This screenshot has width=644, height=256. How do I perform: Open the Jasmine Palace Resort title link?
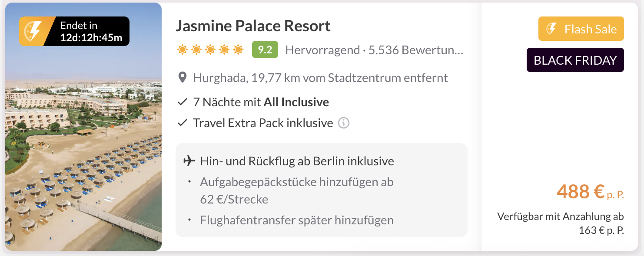tap(253, 26)
